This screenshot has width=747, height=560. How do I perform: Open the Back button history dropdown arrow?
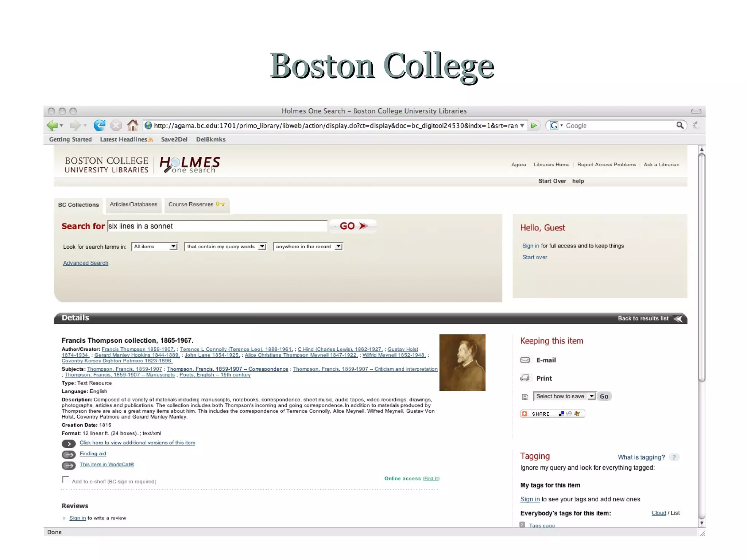pyautogui.click(x=61, y=126)
